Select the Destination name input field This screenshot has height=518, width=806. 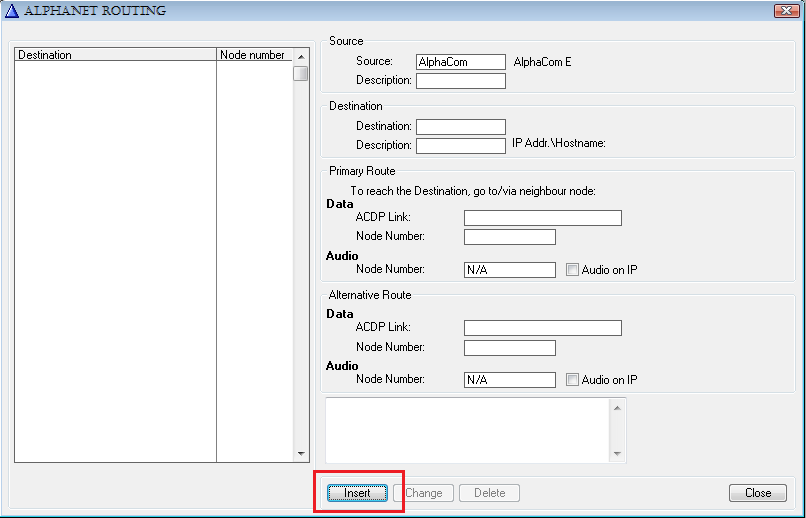coord(461,127)
